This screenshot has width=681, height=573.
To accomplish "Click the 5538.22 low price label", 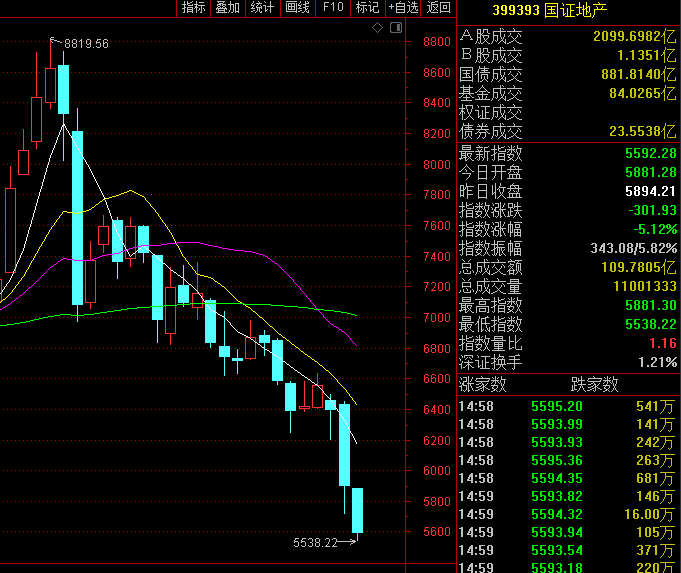I will pyautogui.click(x=315, y=543).
